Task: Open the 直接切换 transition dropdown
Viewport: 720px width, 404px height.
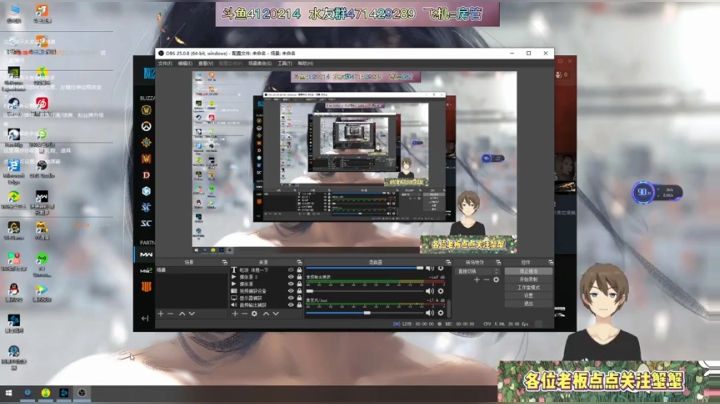Action: [x=478, y=271]
